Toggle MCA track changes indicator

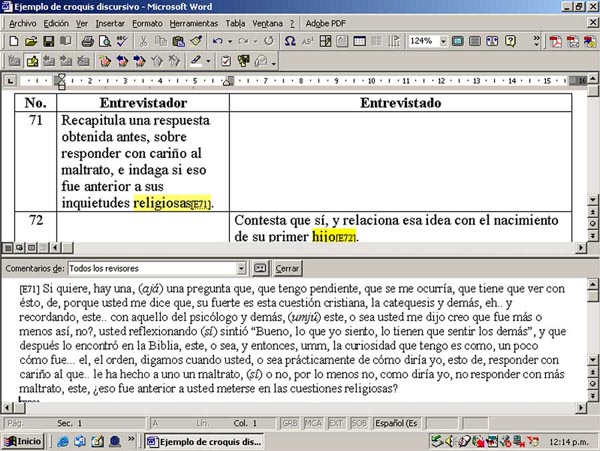click(312, 424)
